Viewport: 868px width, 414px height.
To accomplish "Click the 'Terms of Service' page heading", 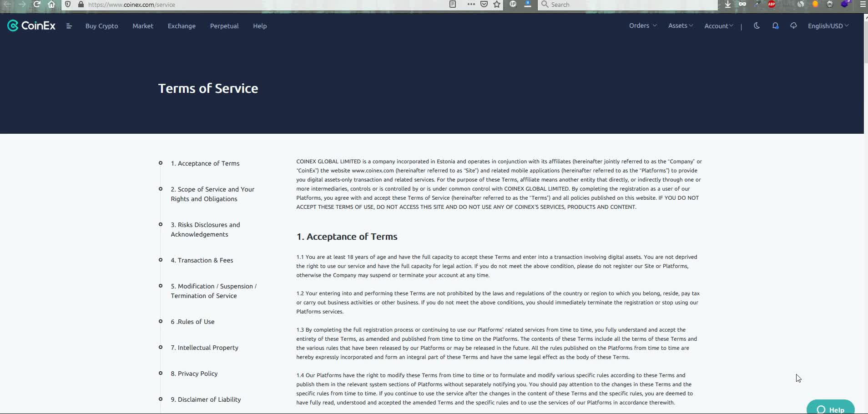I will coord(208,88).
